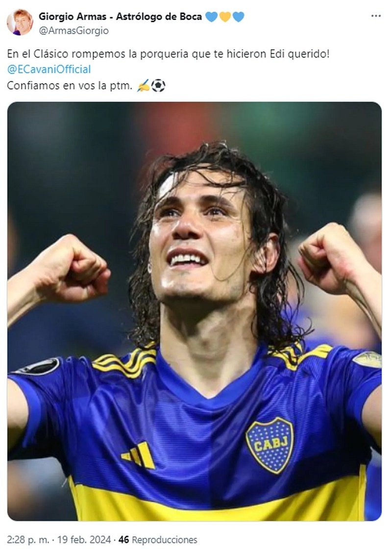Open the three-dot more options menu
Viewport: 392px width, 552px height.
click(376, 16)
